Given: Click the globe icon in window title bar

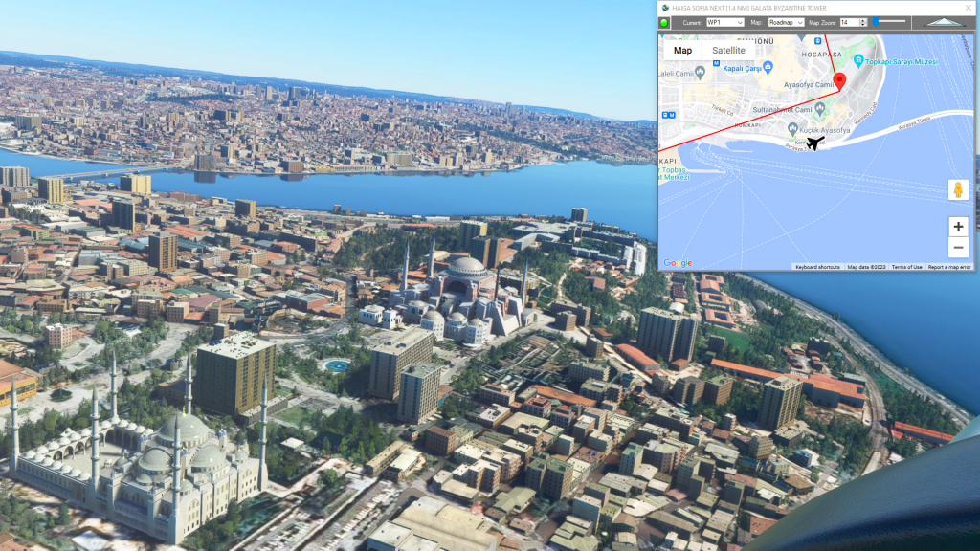Looking at the screenshot, I should (666, 8).
